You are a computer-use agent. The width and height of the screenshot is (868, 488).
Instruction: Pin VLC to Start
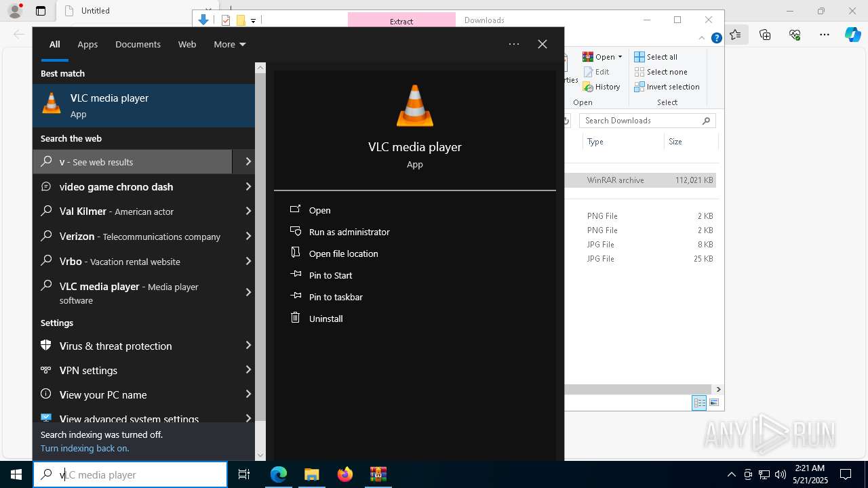(x=330, y=275)
